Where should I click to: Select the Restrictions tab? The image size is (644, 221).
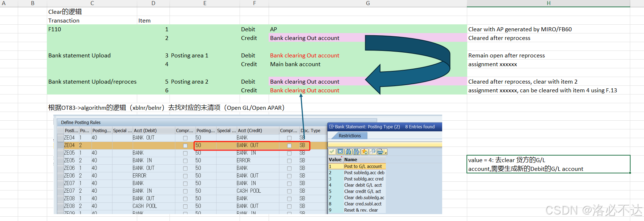(350, 136)
